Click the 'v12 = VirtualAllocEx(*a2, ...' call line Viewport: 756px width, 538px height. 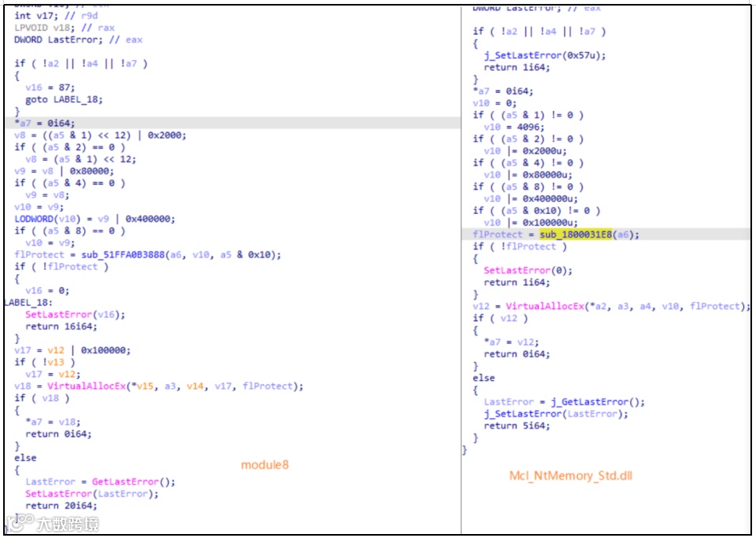611,307
